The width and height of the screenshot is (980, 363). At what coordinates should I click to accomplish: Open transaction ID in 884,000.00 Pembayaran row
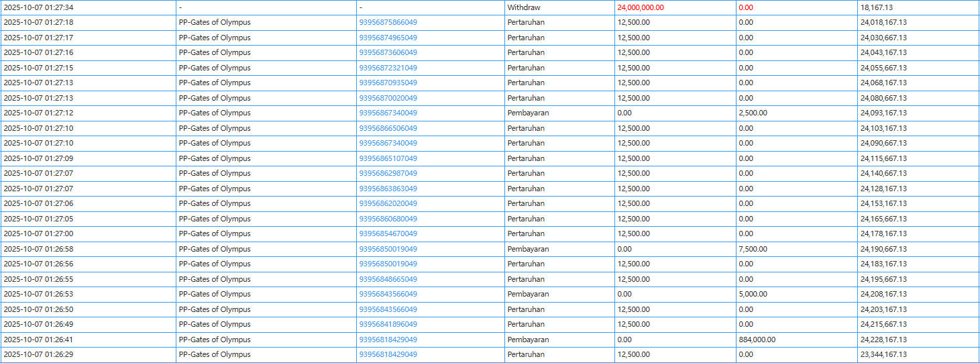(388, 340)
